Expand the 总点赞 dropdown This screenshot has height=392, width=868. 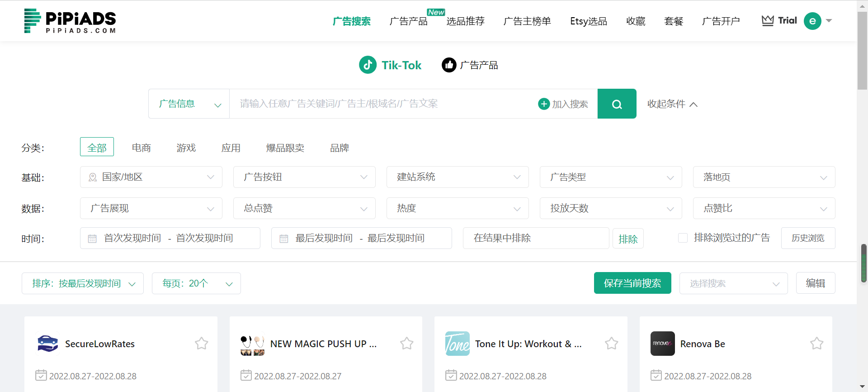tap(304, 208)
